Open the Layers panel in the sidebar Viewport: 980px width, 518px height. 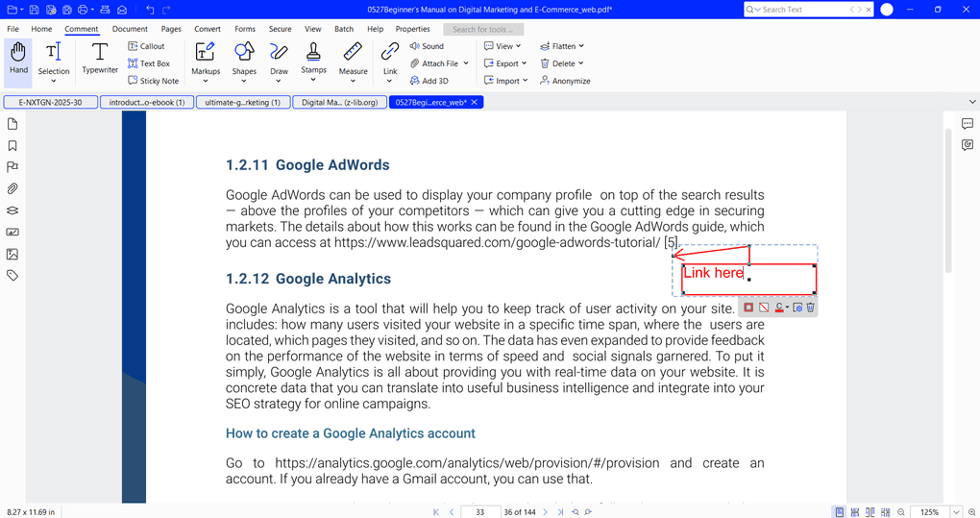point(12,210)
